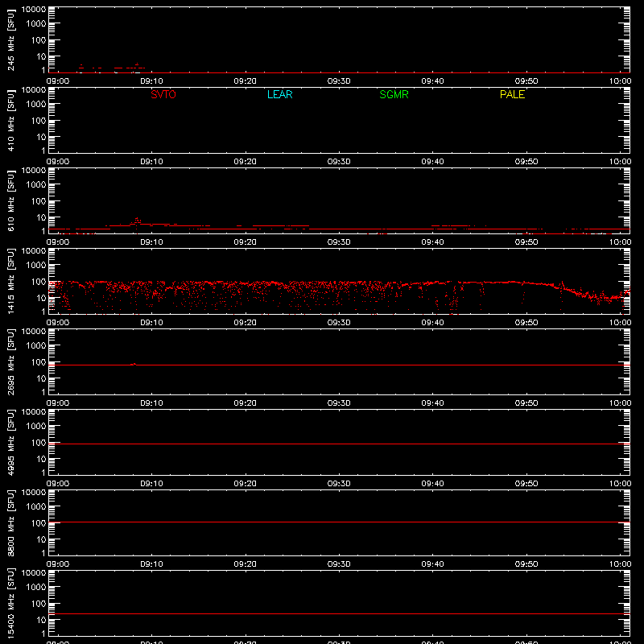The image size is (644, 644).
Task: Select the 2695 MHz [SFU] axis title
Action: [11, 361]
